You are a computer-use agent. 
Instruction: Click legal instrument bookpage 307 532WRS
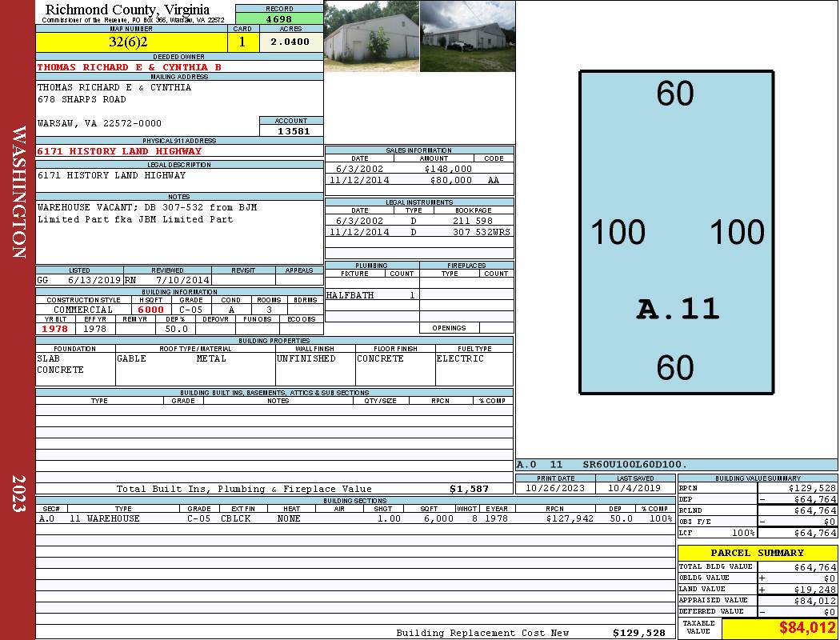[x=482, y=232]
